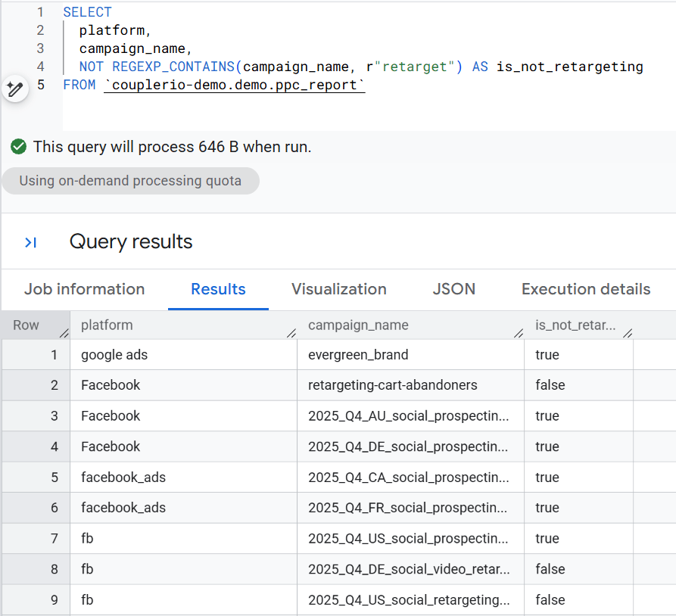
Task: Click the facebook_ads platform cell in row 6
Action: [183, 508]
